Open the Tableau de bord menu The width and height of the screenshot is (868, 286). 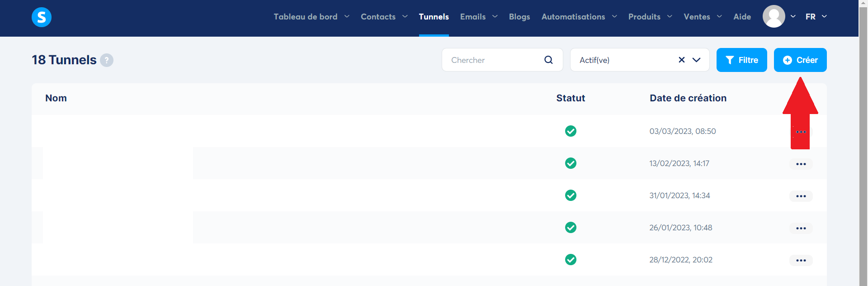coord(306,17)
